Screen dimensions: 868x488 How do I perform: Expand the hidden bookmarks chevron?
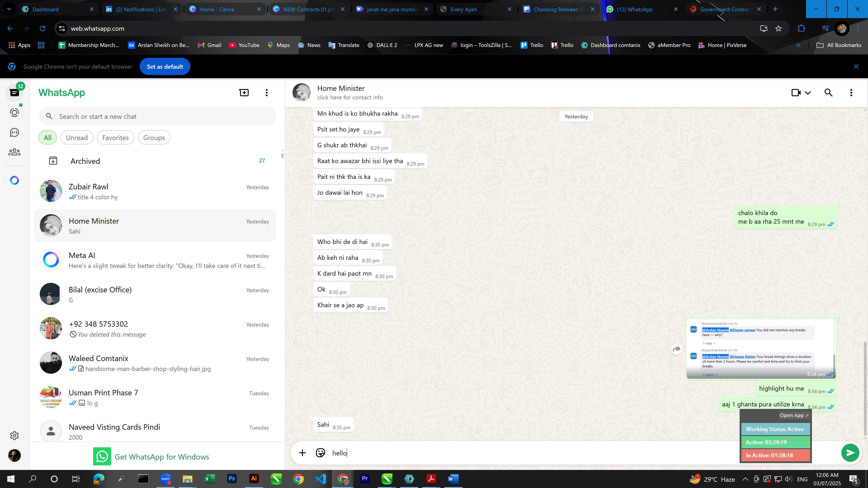798,45
